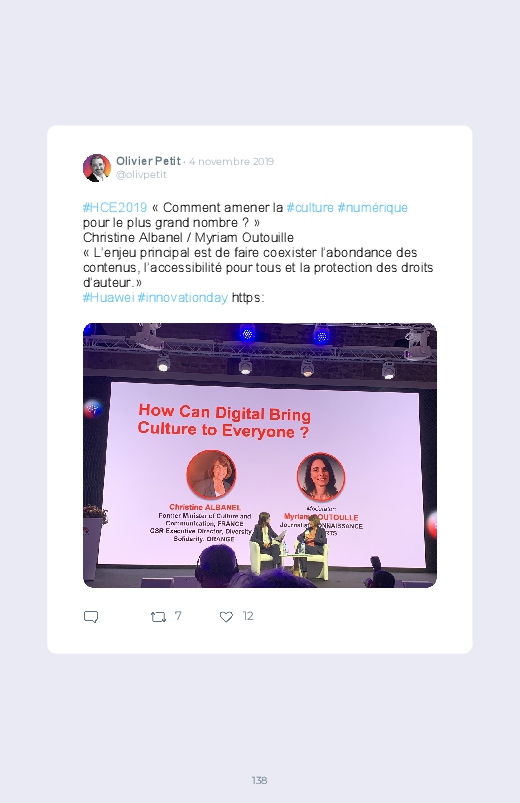Open the #innovationday hashtag

[182, 298]
